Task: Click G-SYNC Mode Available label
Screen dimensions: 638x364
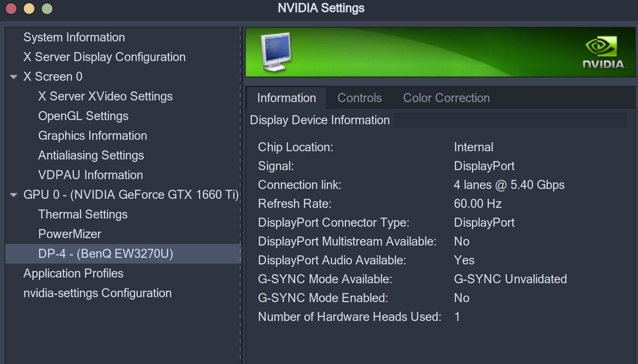Action: click(325, 279)
